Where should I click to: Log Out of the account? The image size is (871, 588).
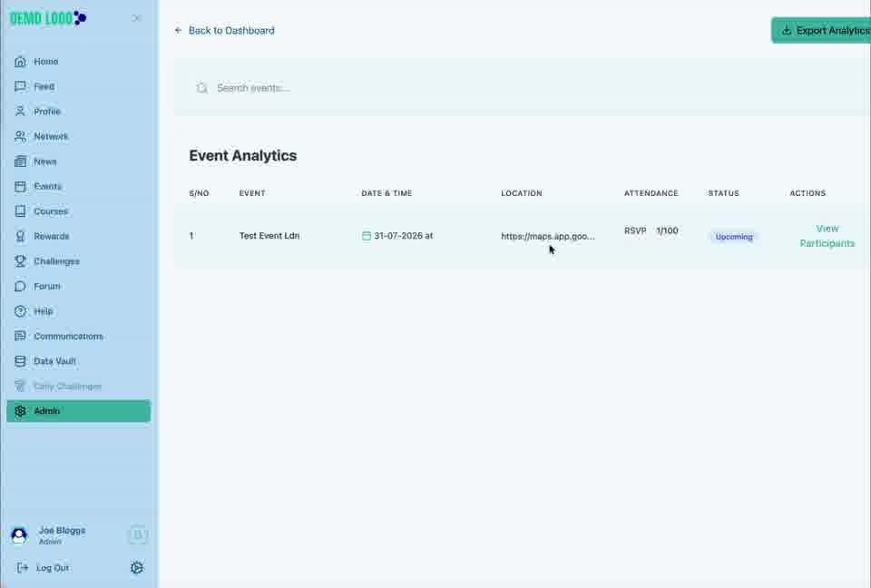point(53,568)
